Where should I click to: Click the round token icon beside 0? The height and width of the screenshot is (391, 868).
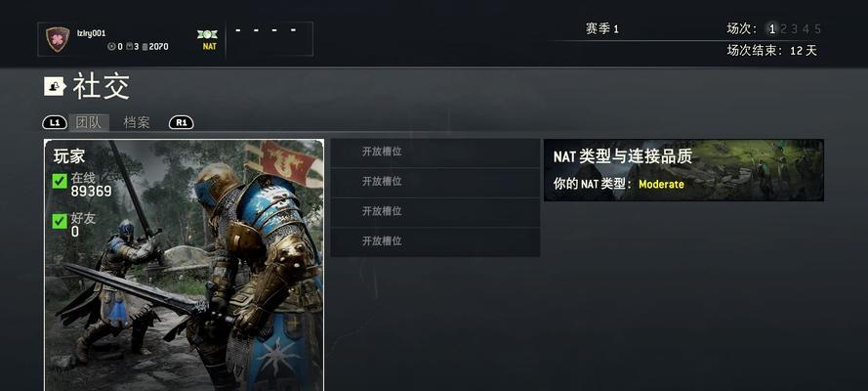coord(111,47)
